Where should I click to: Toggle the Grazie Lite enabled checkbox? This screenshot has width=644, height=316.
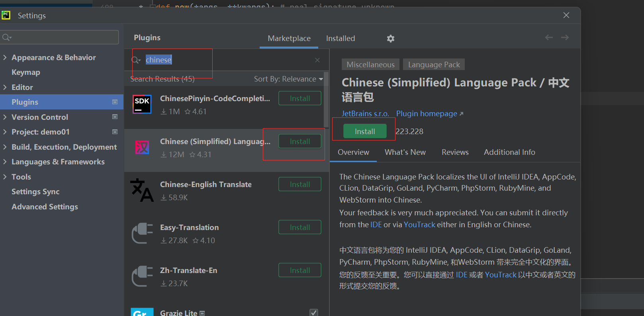click(314, 312)
